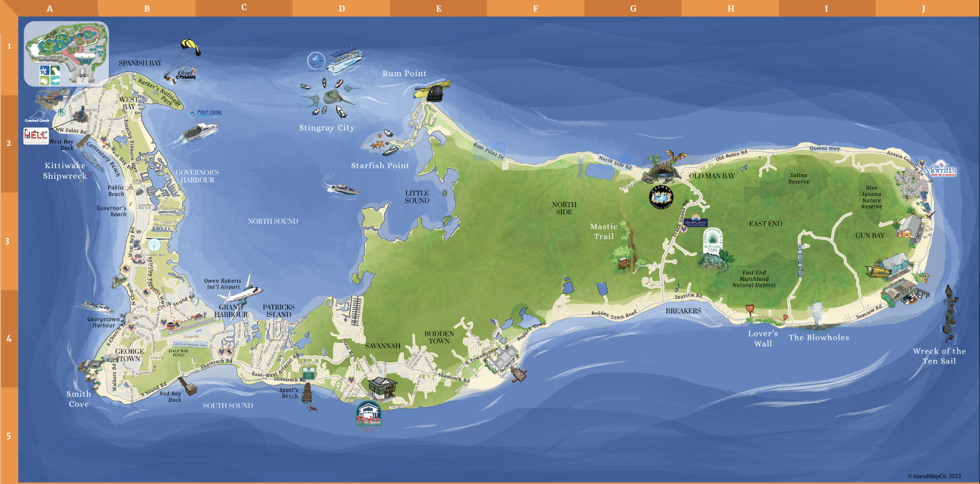The image size is (980, 484).
Task: Click the Starfish Point label
Action: point(380,166)
